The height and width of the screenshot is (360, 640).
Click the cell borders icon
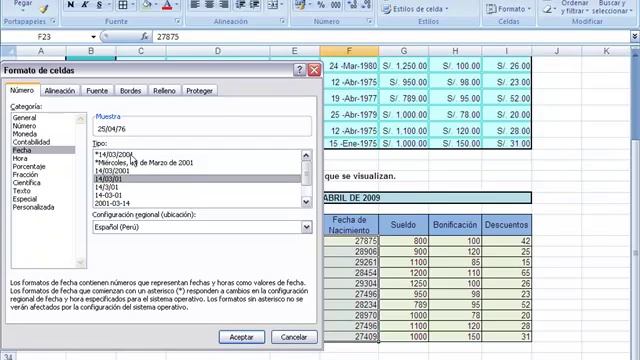[123, 4]
